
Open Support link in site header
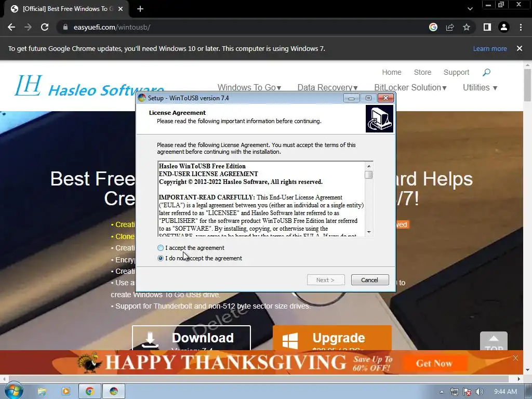[456, 72]
